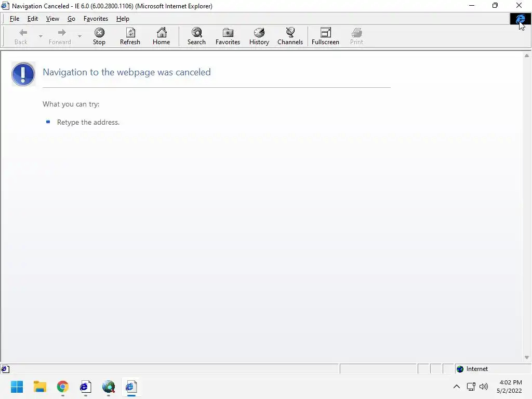Click the 'Retype the address.' text
The height and width of the screenshot is (399, 532).
pyautogui.click(x=88, y=122)
